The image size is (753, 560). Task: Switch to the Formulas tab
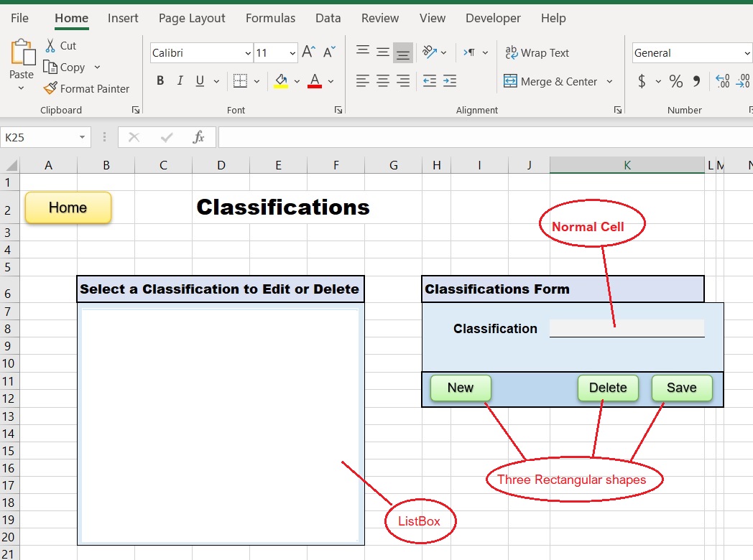(x=270, y=18)
